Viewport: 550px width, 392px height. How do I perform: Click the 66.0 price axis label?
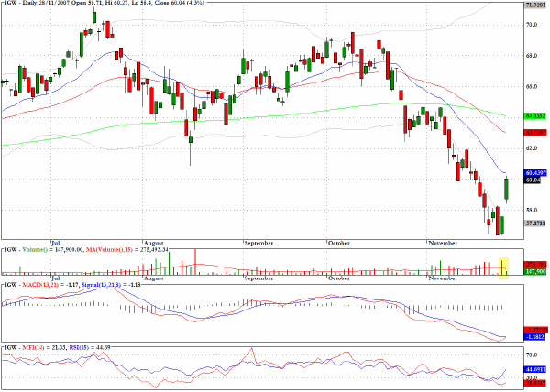coord(531,86)
